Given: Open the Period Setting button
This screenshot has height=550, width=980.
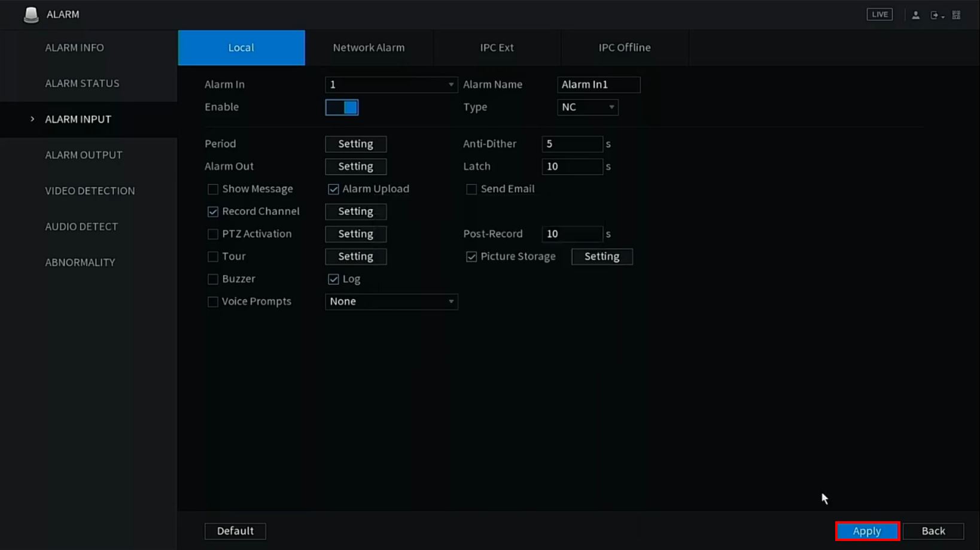Looking at the screenshot, I should [355, 144].
